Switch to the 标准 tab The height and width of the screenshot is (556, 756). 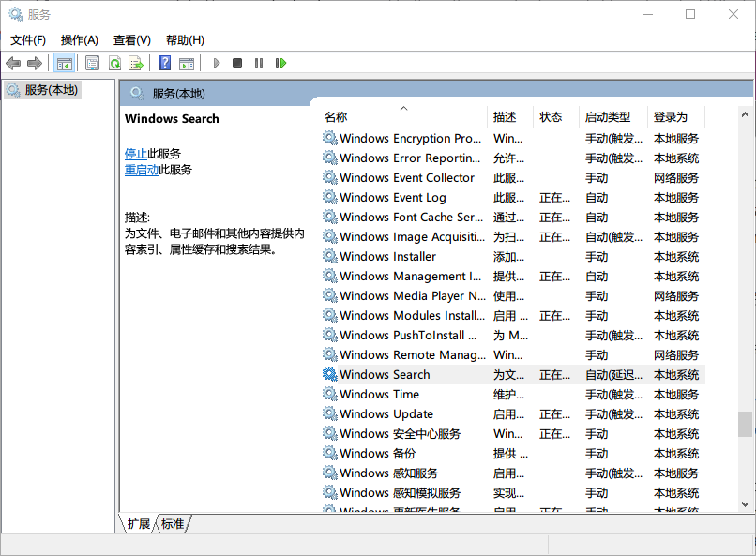[173, 524]
